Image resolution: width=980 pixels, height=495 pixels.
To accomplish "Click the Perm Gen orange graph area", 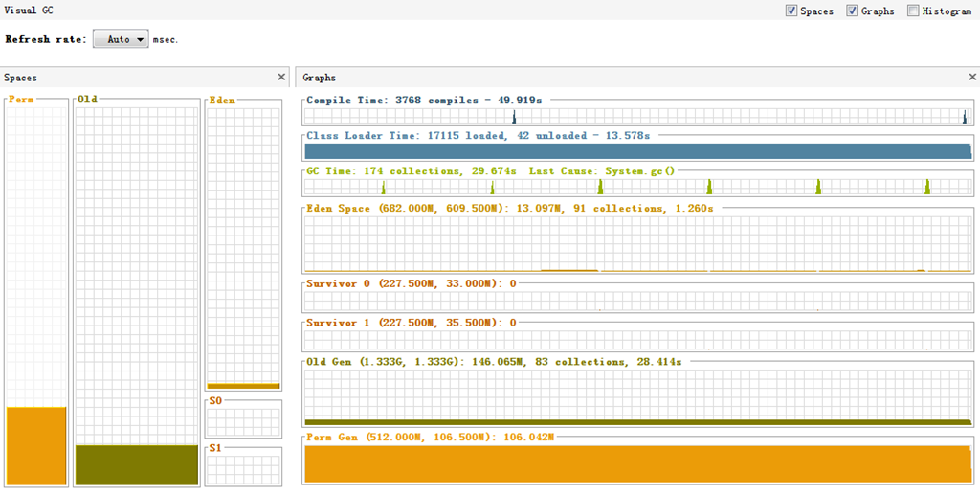I will (x=638, y=463).
